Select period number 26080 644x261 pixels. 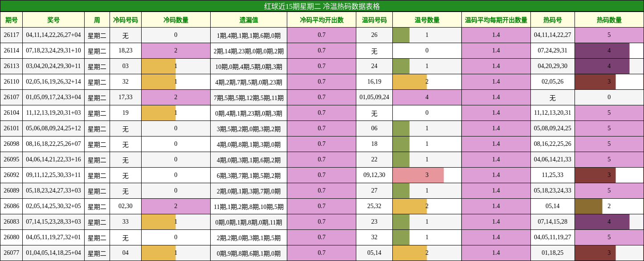click(12, 237)
